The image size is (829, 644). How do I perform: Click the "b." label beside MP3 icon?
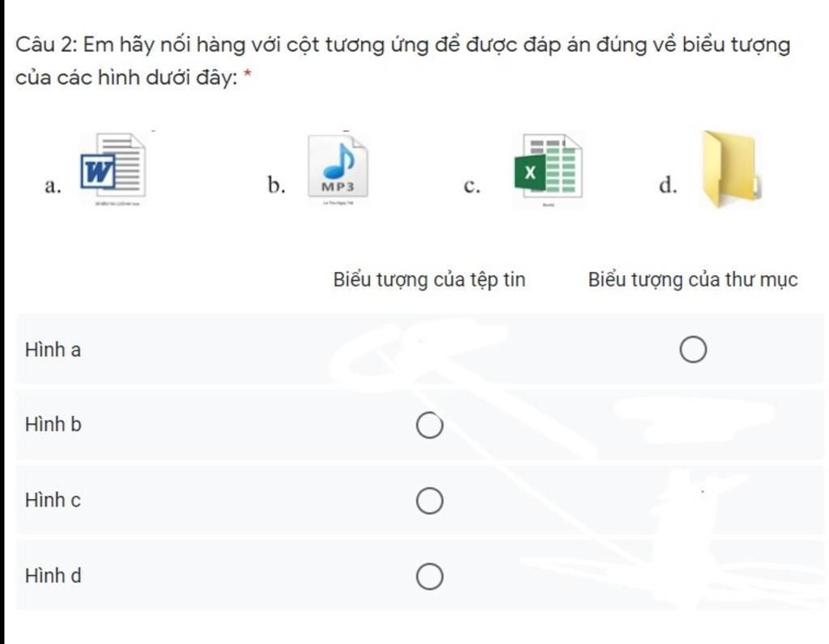(277, 186)
